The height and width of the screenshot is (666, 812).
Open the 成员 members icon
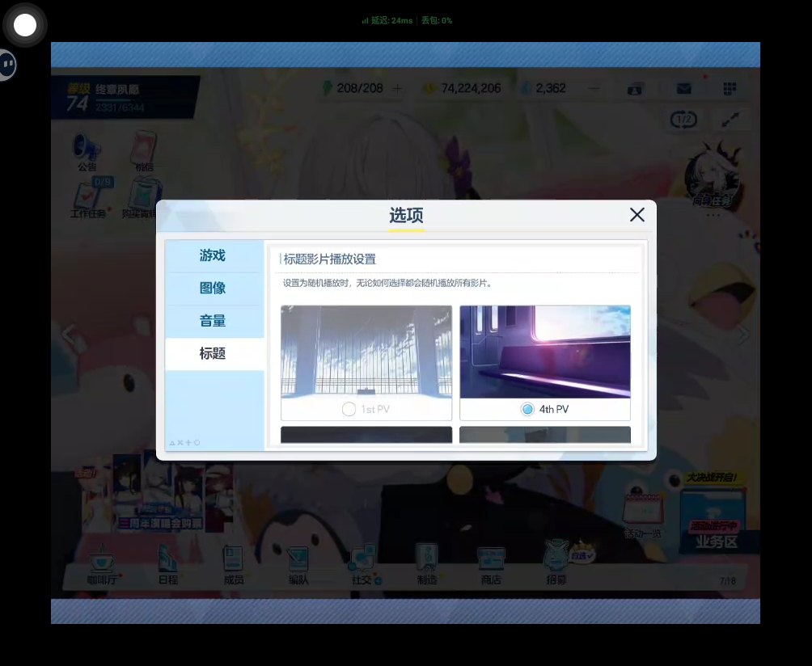(234, 566)
